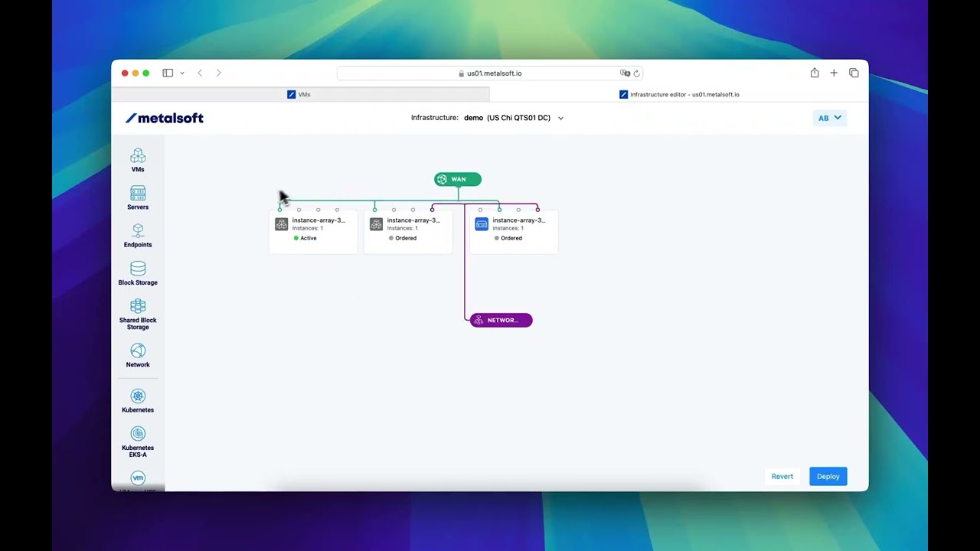Select the VMware sidebar icon at the sidebar bottom
Viewport: 980px width, 551px height.
coord(138,479)
